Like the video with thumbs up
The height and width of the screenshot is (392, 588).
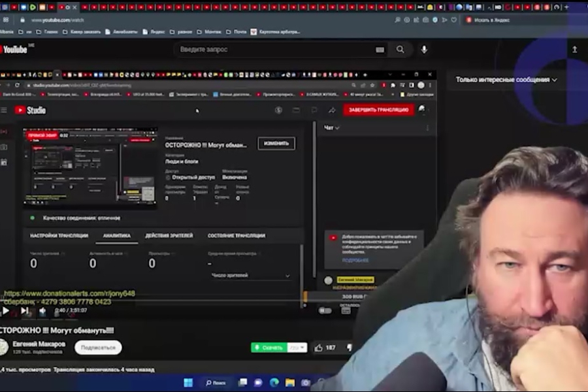tap(319, 348)
